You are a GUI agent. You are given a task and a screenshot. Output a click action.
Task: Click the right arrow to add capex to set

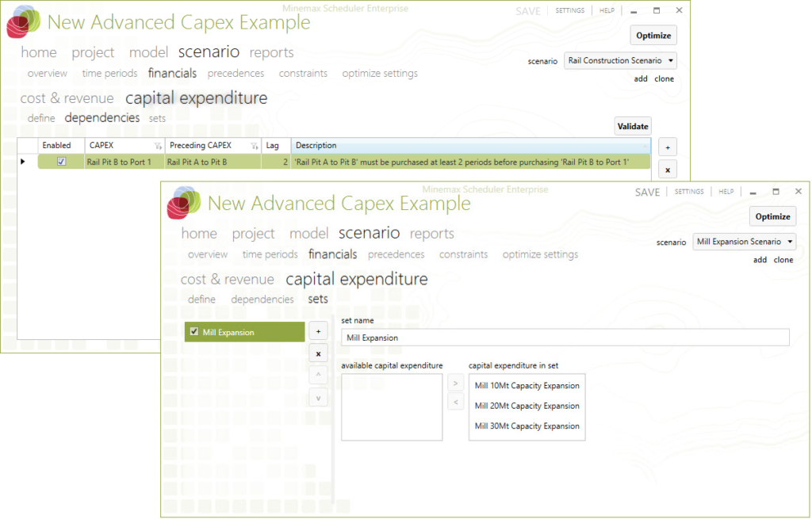coord(455,384)
